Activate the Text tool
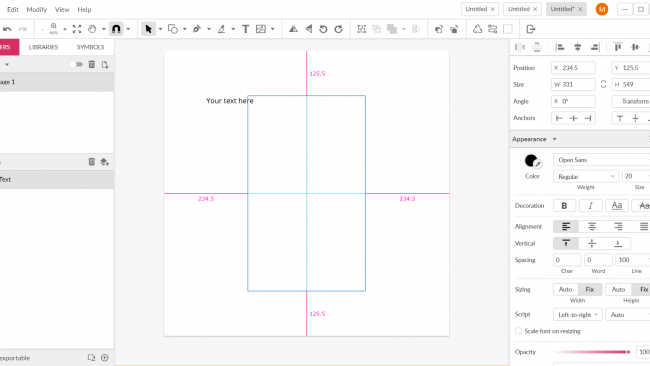This screenshot has height=366, width=650. pos(245,29)
